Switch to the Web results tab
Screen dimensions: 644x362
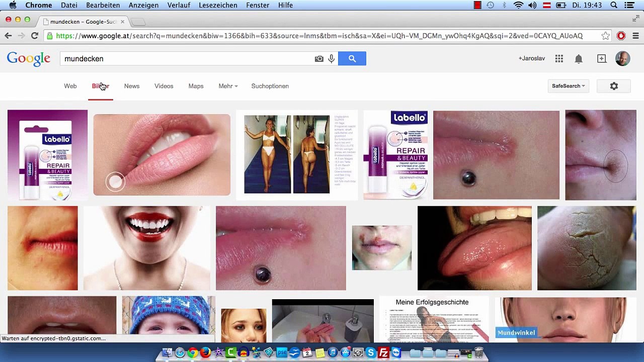coord(70,86)
